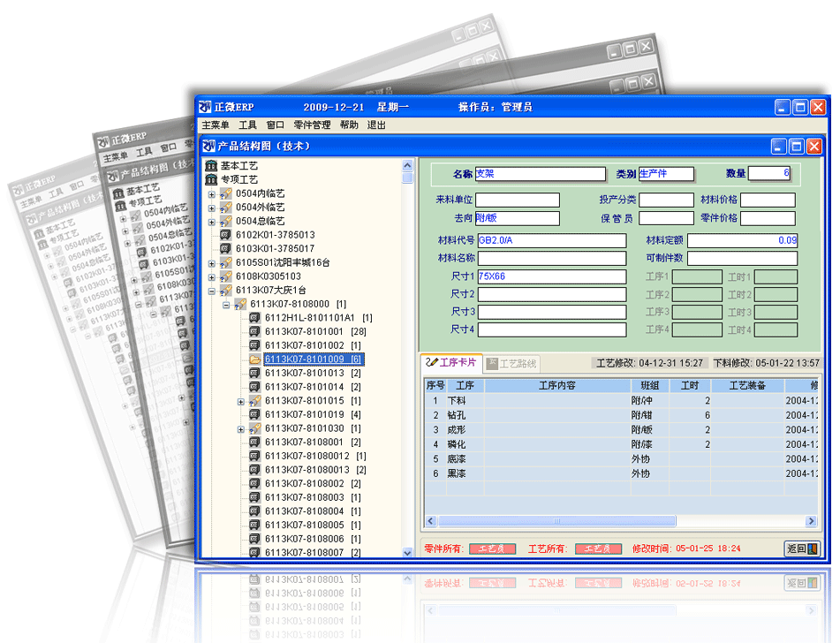
Task: Click the 专项工艺 building icon
Action: 211,179
